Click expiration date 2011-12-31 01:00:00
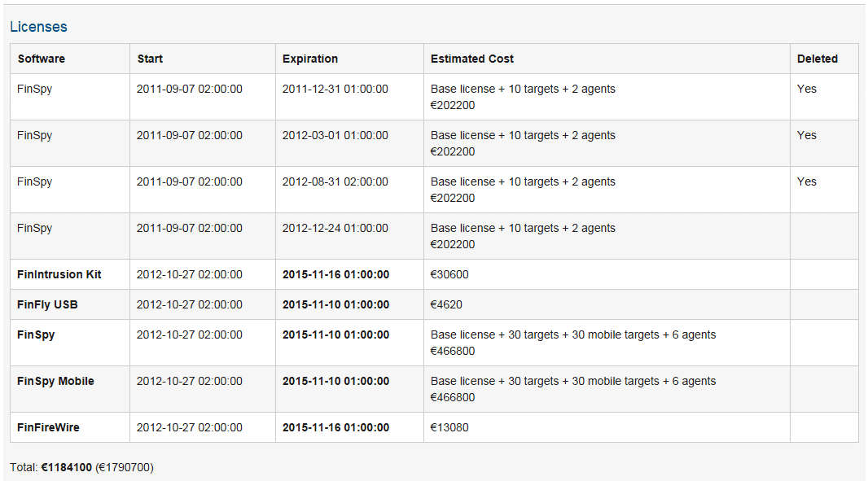The height and width of the screenshot is (481, 868). [335, 89]
